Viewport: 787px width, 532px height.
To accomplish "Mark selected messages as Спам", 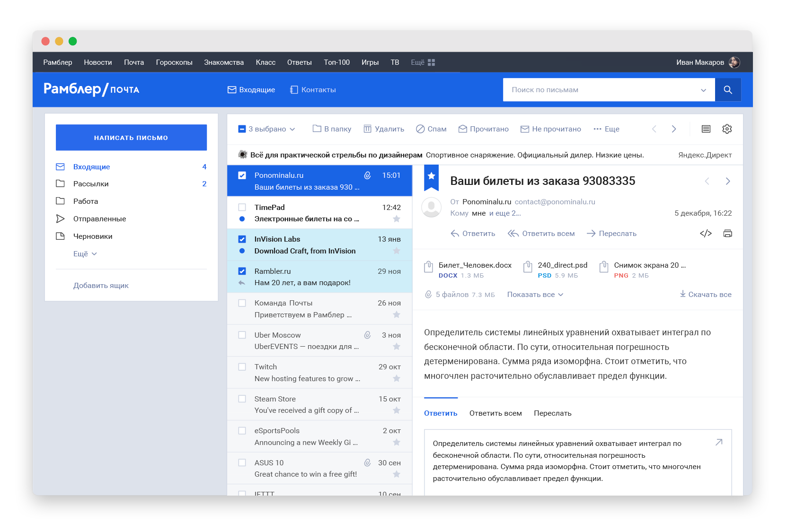I will [431, 129].
